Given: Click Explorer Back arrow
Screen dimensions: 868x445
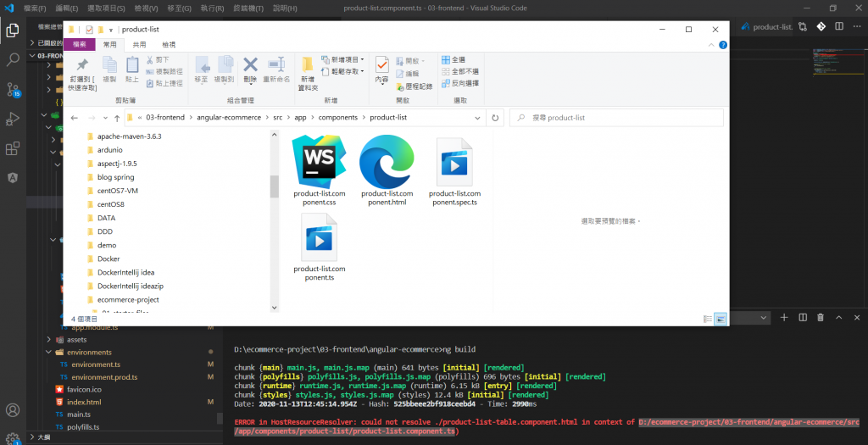Looking at the screenshot, I should [x=75, y=118].
